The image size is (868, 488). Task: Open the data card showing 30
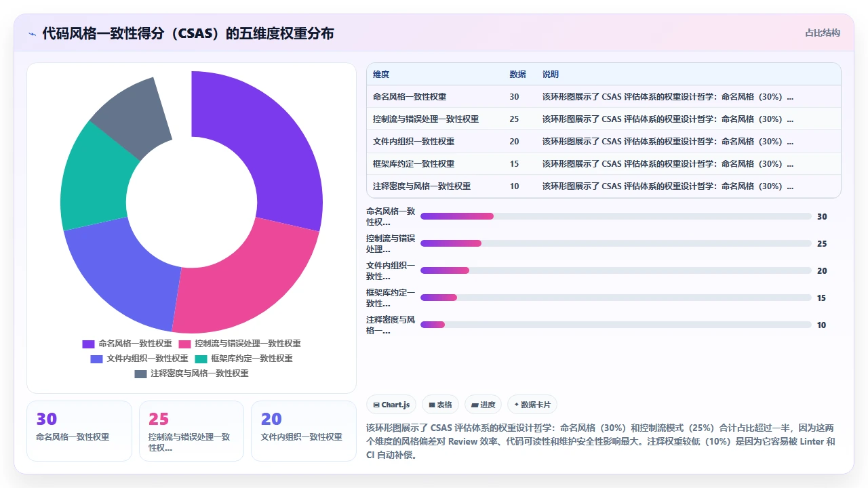(79, 431)
